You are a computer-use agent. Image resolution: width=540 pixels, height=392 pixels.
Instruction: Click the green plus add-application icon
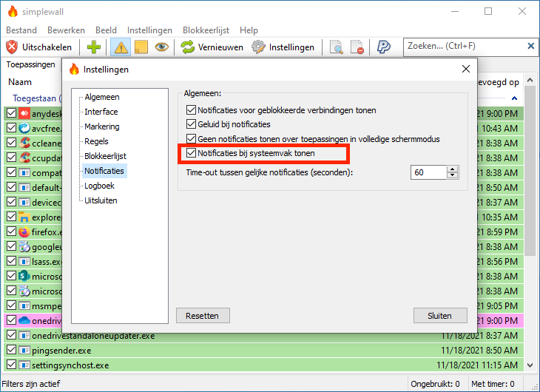(x=94, y=47)
